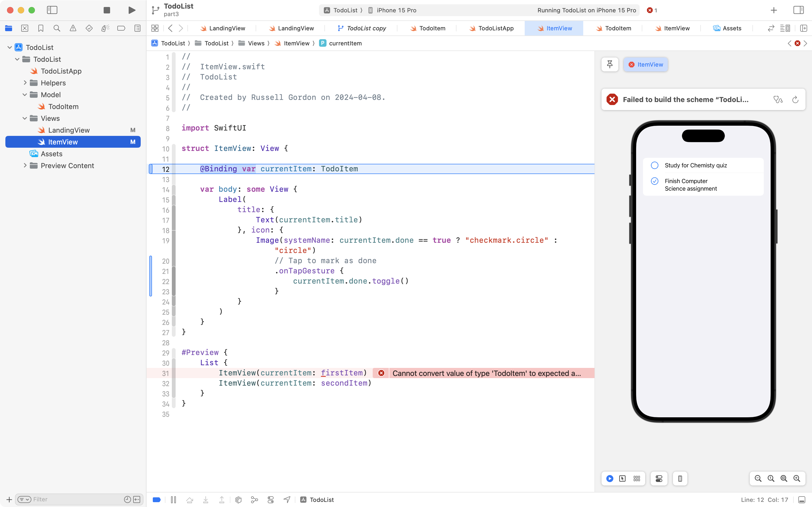This screenshot has height=507, width=812.
Task: Click the Run play button
Action: pyautogui.click(x=132, y=10)
